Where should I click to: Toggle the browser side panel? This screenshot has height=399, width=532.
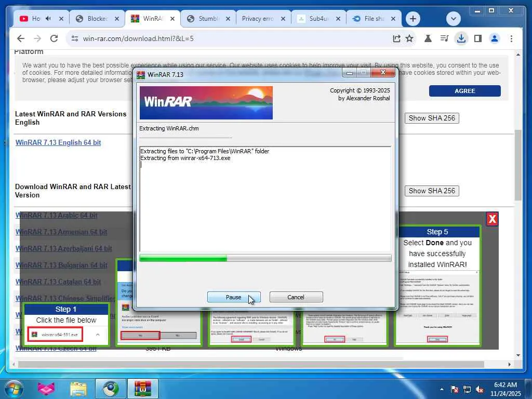tap(478, 38)
